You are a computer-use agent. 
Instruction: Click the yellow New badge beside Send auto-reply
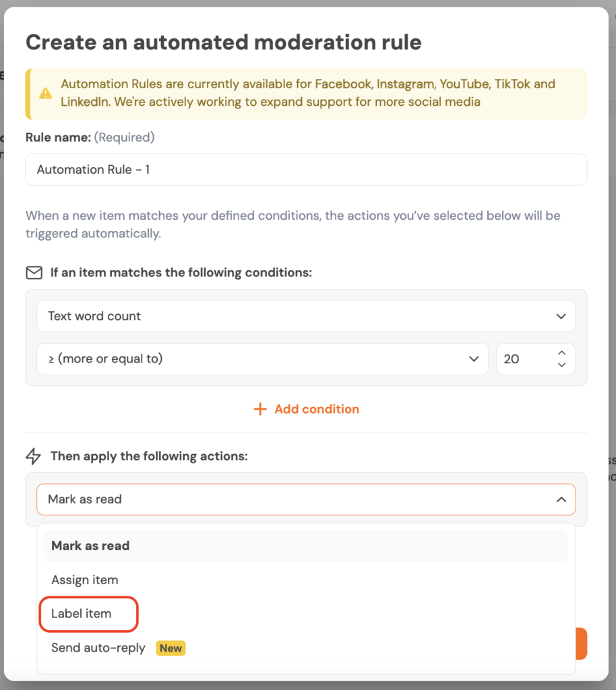[171, 648]
